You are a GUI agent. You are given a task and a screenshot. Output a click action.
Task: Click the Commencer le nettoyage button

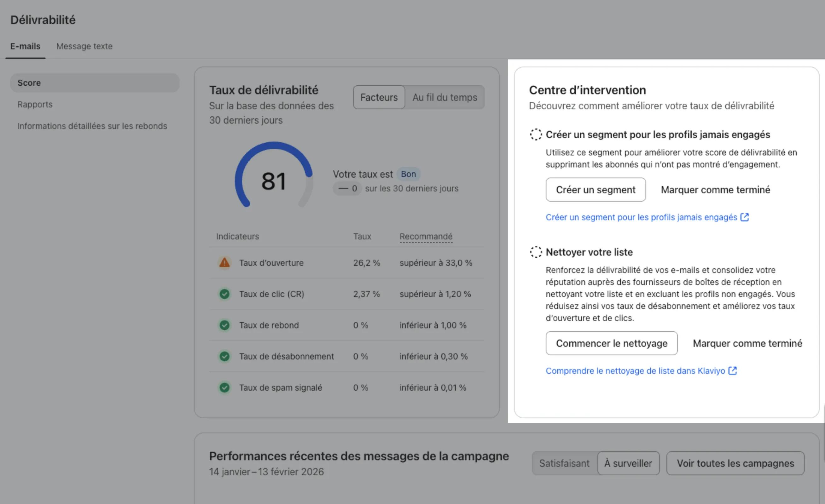tap(611, 343)
